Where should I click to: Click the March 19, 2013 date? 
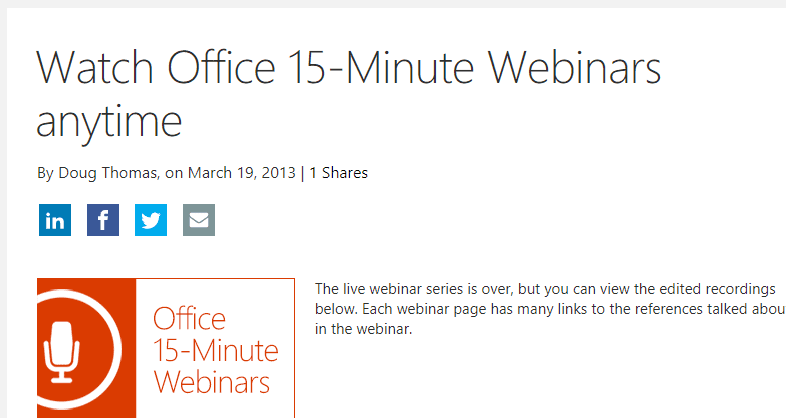pos(241,173)
